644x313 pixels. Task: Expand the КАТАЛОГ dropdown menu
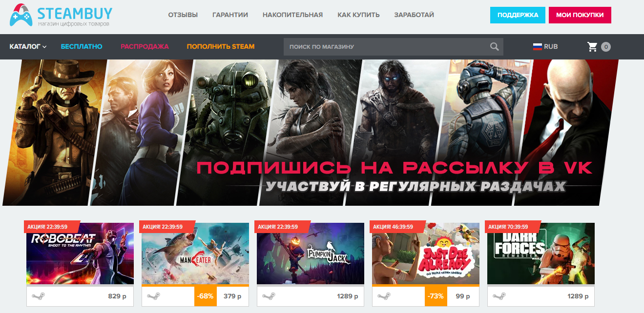click(x=28, y=47)
